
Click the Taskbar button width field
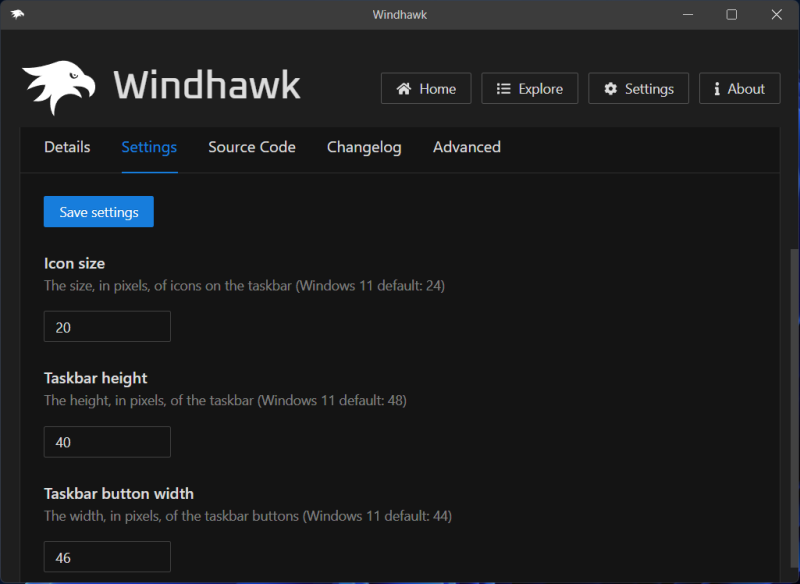tap(106, 556)
